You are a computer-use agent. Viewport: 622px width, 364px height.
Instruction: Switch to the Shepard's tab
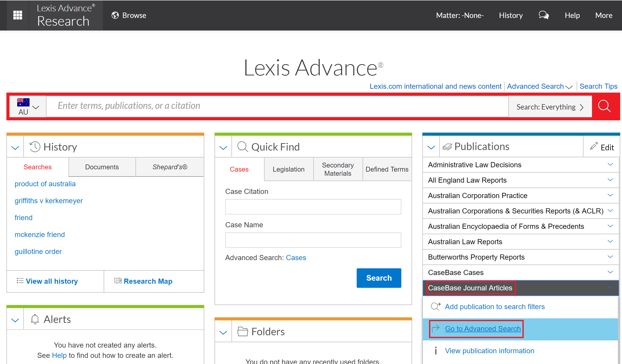click(170, 167)
